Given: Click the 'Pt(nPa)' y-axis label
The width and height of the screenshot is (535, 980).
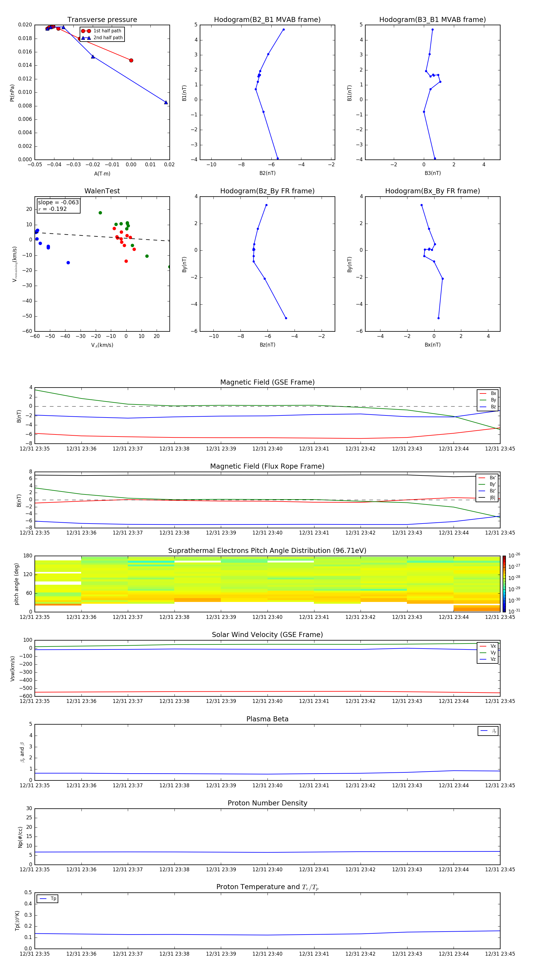Looking at the screenshot, I should tap(12, 93).
